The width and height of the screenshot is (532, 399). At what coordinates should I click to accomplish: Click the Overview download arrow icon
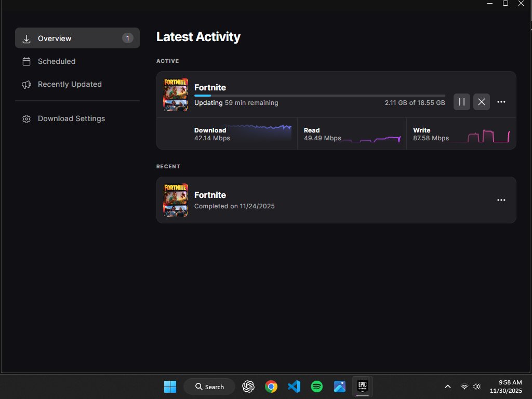tap(26, 38)
